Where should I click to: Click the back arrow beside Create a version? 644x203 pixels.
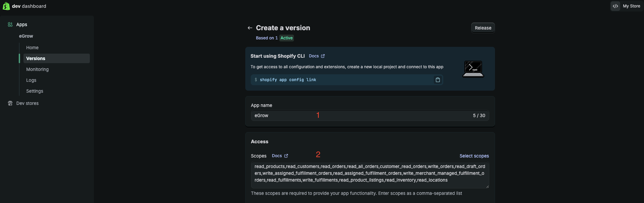(250, 28)
